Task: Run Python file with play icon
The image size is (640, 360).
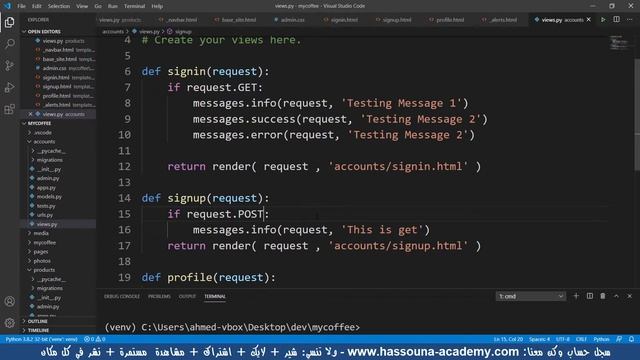Action: point(603,20)
